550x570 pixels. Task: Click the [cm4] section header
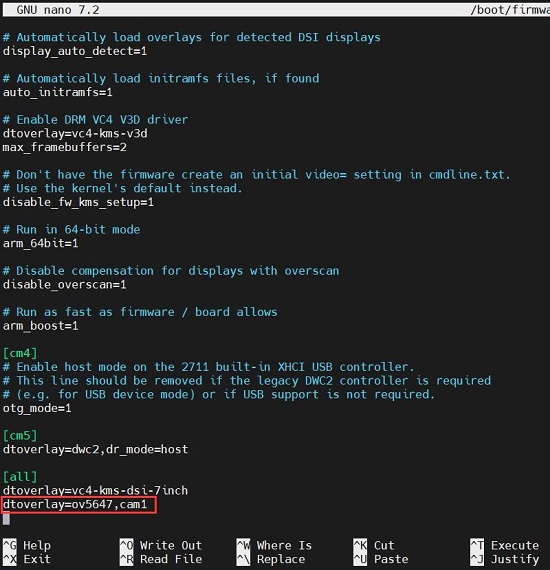20,353
